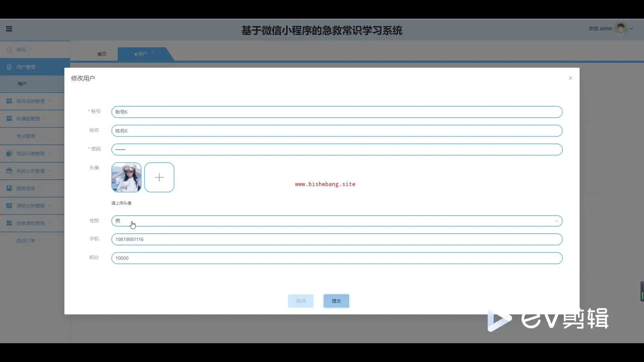Click the 用户管理 sidebar icon
This screenshot has width=644, height=362.
point(9,67)
